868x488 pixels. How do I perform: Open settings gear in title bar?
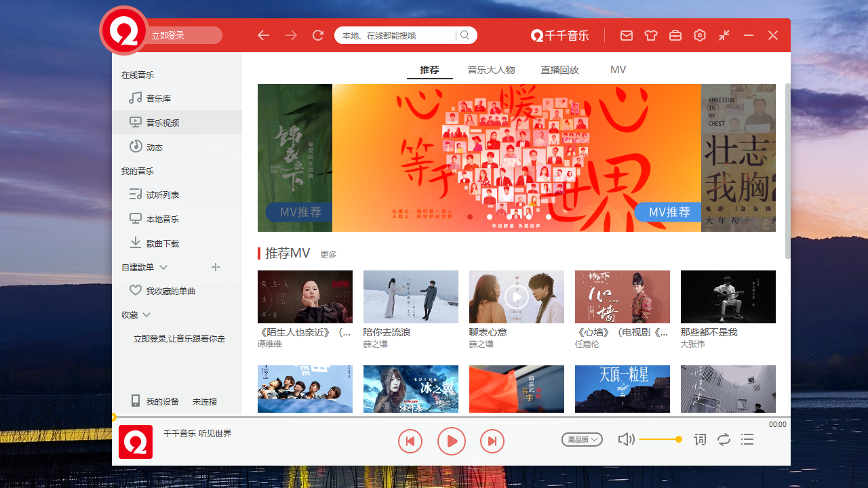click(700, 35)
